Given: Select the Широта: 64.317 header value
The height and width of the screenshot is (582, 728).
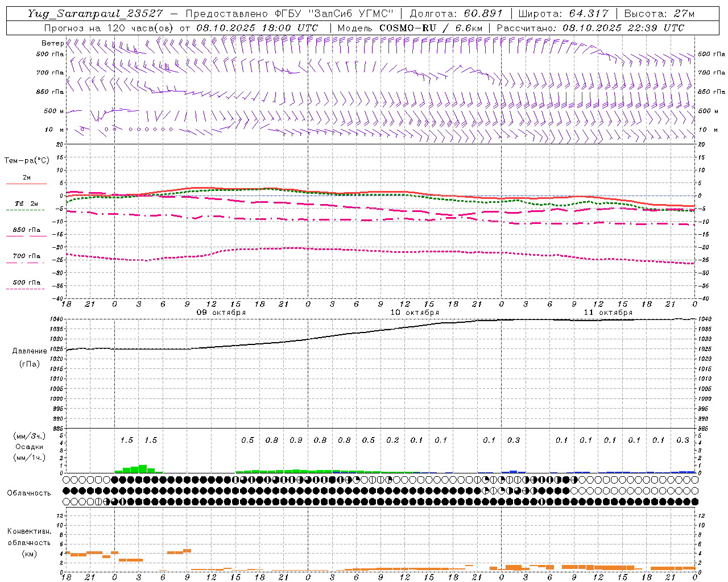Looking at the screenshot, I should 564,14.
